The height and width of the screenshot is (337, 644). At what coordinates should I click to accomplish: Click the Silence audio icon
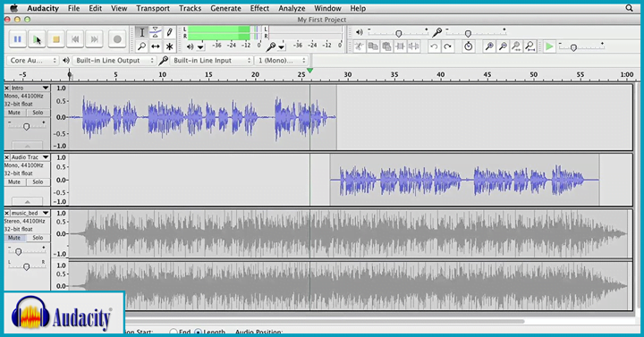pos(413,46)
